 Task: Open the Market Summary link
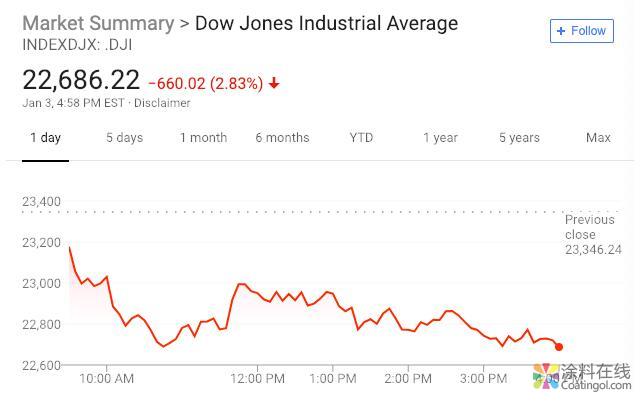coord(97,22)
